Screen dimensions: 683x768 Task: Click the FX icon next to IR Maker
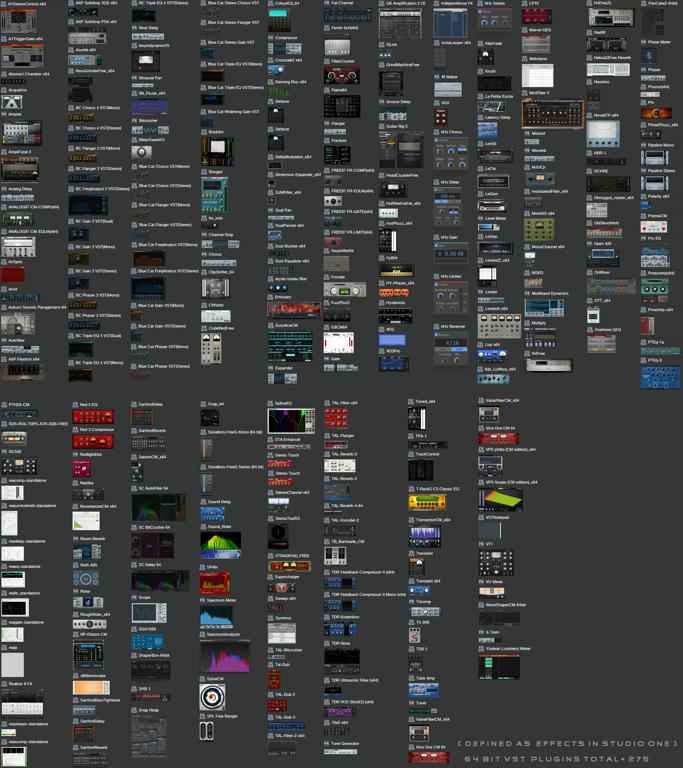click(x=437, y=77)
